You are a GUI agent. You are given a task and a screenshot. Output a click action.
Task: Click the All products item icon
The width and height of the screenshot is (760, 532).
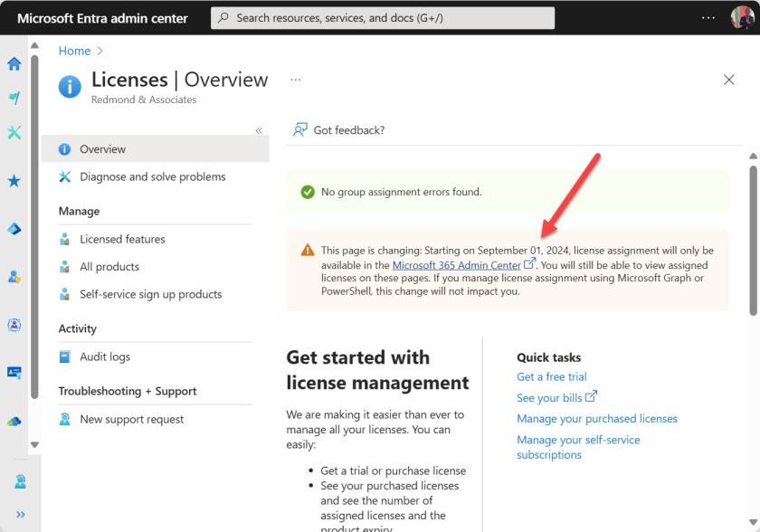64,267
